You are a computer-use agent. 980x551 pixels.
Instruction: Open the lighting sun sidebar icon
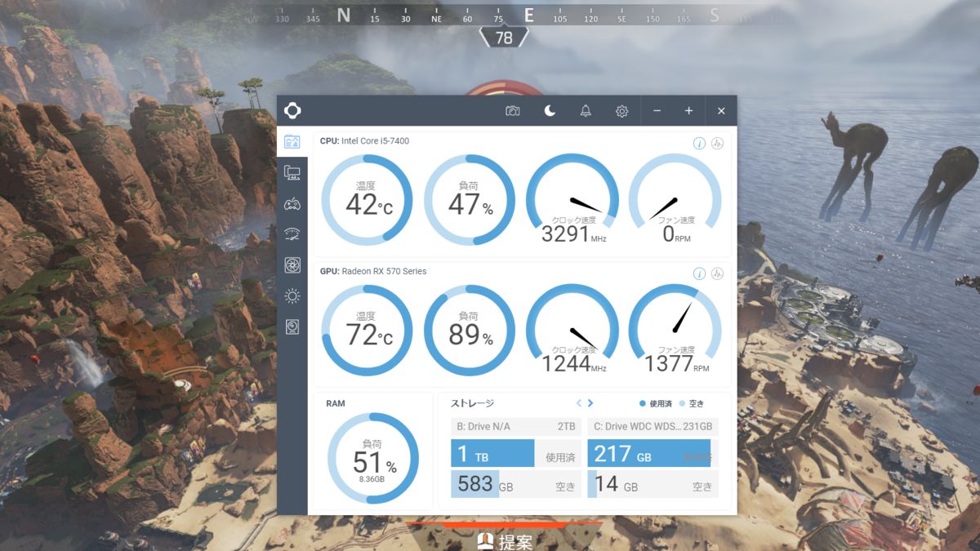pos(292,296)
